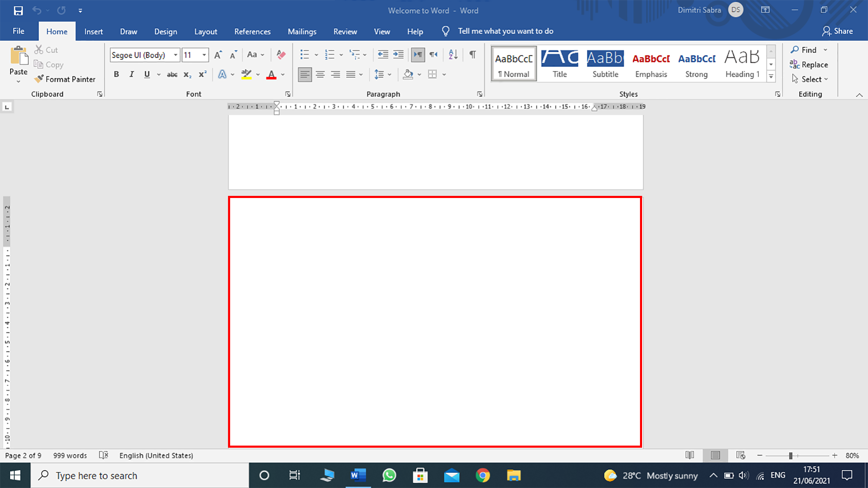Expand the line spacing options
Screen dimensions: 868x488
coord(389,74)
